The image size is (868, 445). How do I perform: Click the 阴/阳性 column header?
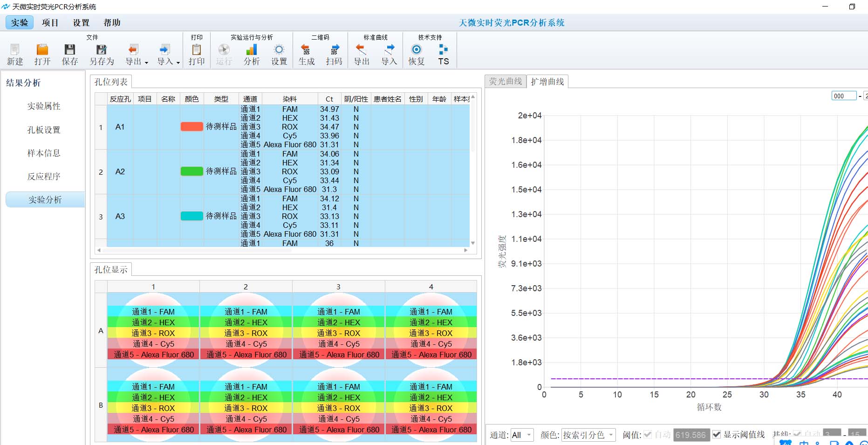(356, 99)
